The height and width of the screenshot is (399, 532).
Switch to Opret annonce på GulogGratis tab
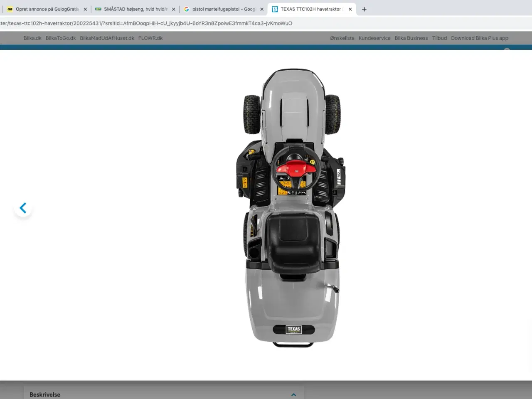[x=47, y=9]
